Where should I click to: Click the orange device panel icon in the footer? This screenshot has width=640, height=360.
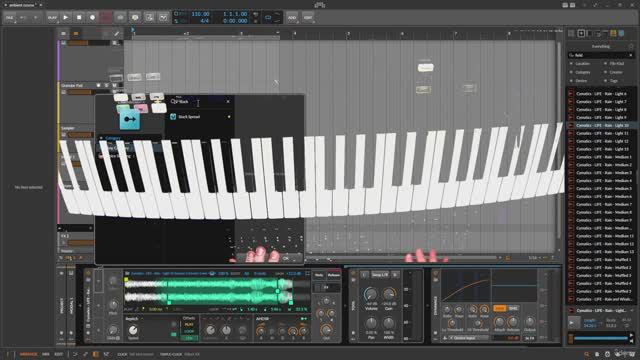point(96,354)
